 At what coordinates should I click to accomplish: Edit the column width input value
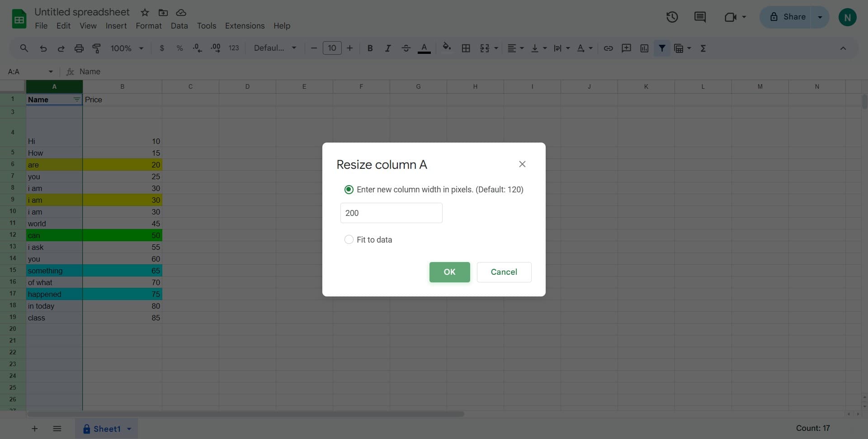(391, 213)
